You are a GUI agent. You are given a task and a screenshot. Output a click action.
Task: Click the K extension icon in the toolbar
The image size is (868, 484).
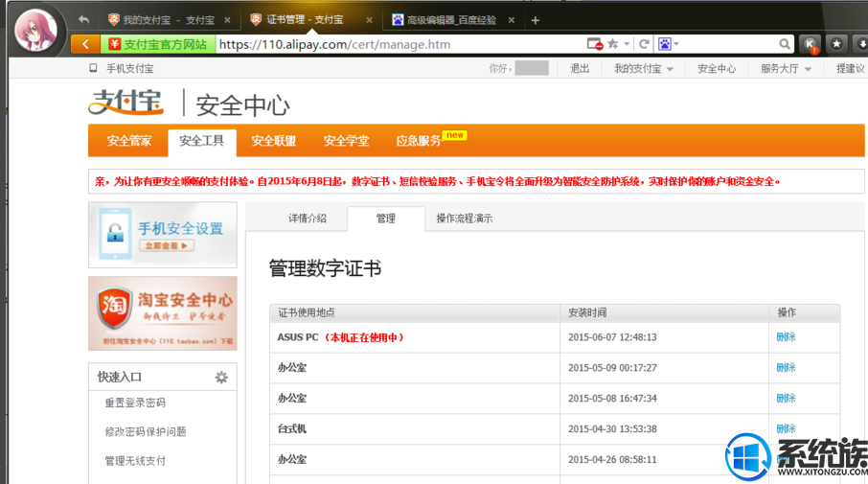[810, 44]
